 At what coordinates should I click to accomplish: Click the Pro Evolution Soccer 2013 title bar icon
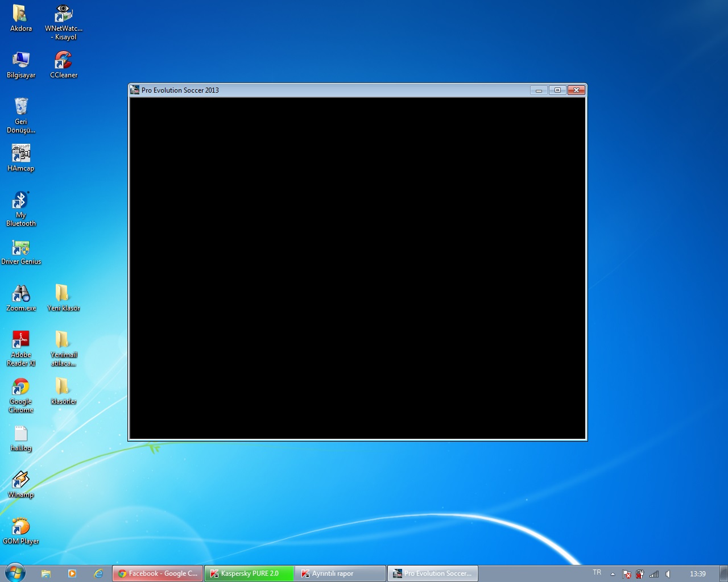135,90
